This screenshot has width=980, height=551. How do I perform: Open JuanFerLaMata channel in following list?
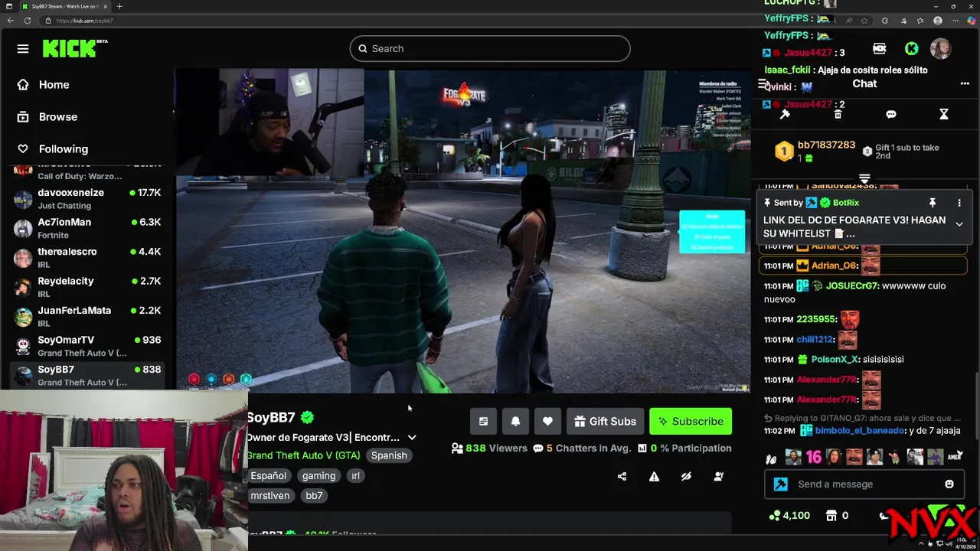pos(88,316)
